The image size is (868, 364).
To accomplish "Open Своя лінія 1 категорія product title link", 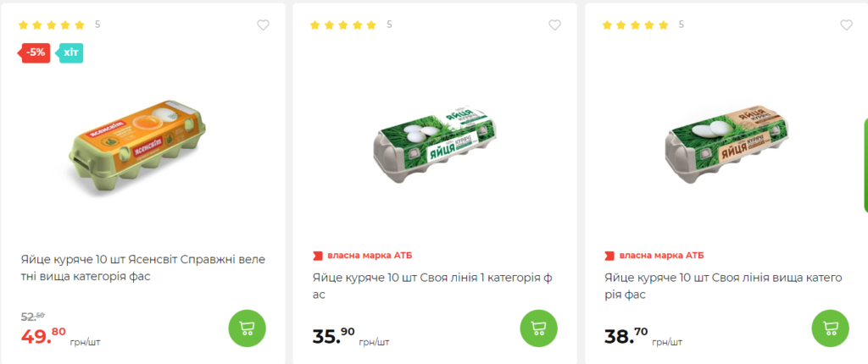I will coord(432,285).
